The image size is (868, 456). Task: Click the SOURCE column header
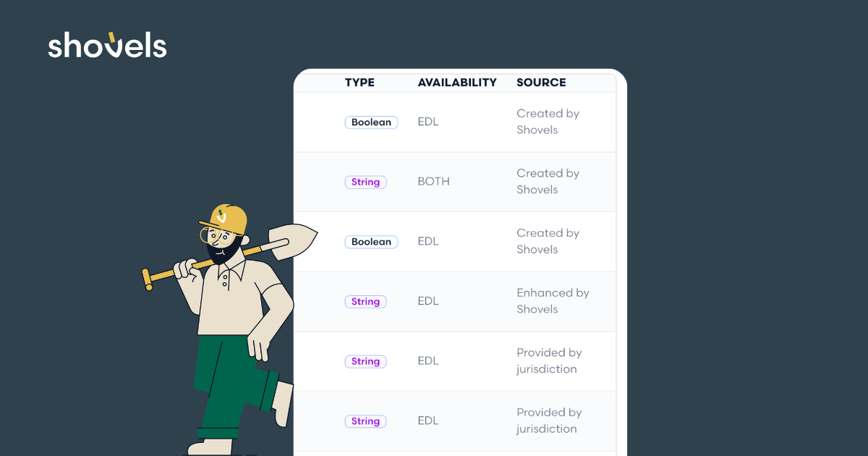(541, 83)
